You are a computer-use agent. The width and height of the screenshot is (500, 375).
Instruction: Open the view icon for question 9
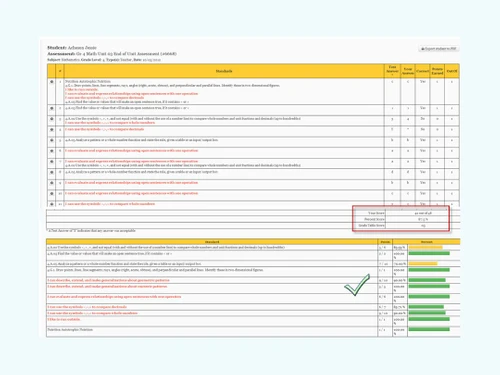pyautogui.click(x=52, y=183)
